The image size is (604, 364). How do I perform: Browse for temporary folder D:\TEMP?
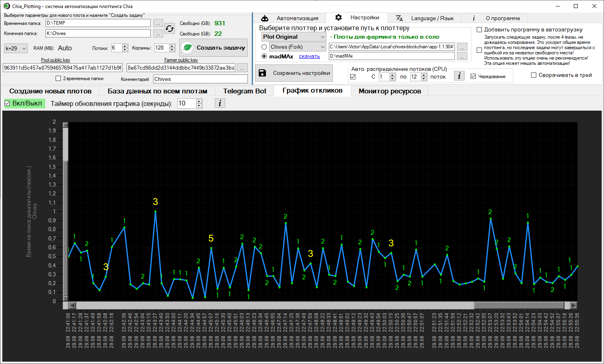[x=158, y=23]
